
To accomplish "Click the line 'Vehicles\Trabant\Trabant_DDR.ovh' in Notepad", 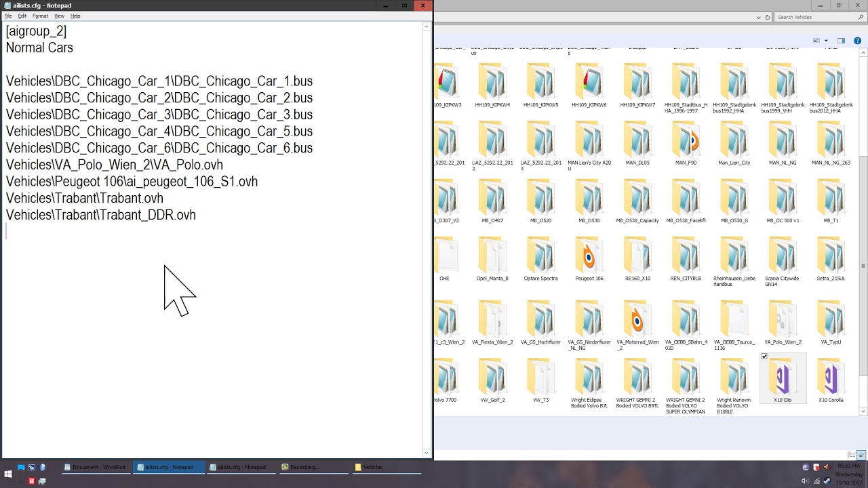I will coord(101,215).
